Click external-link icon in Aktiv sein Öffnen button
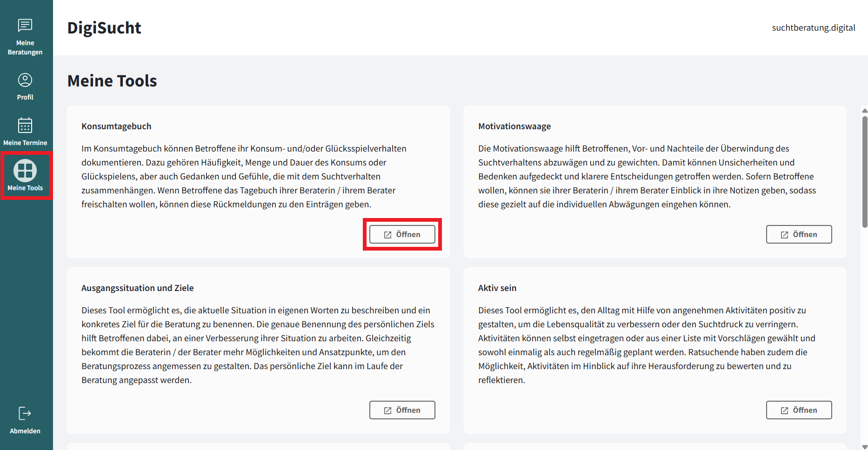This screenshot has width=868, height=450. click(x=784, y=410)
